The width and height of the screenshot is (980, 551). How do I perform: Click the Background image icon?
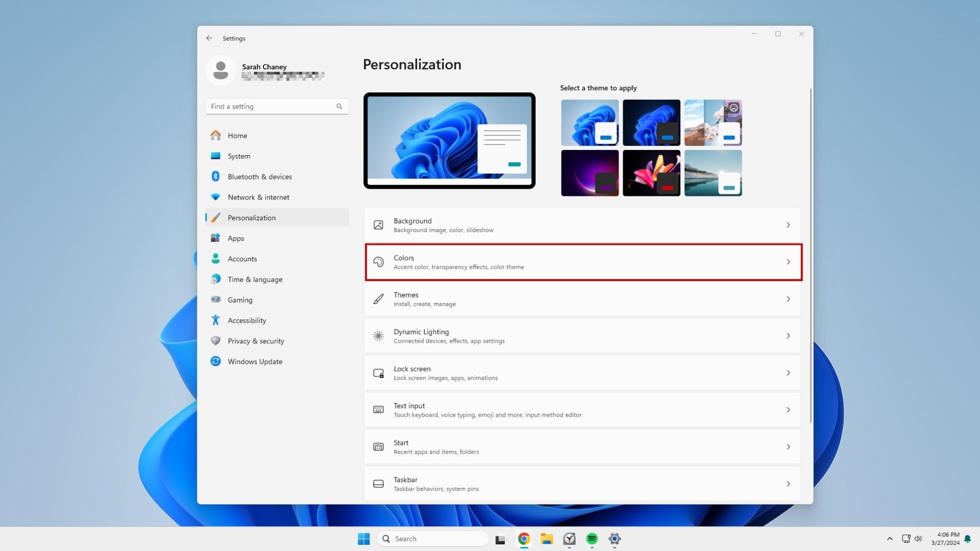(378, 225)
